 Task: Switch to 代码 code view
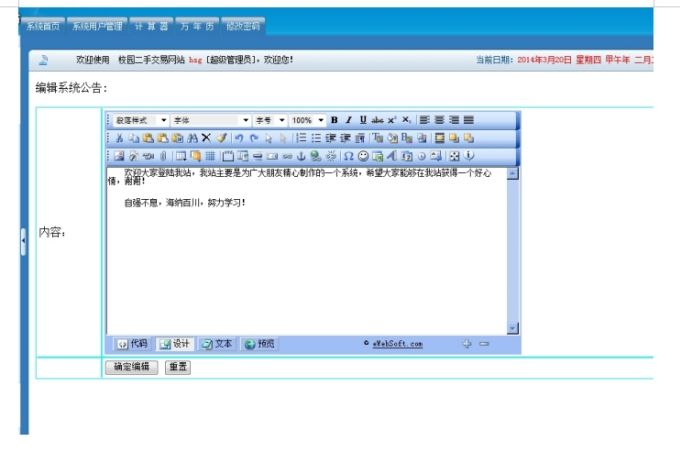click(x=132, y=343)
